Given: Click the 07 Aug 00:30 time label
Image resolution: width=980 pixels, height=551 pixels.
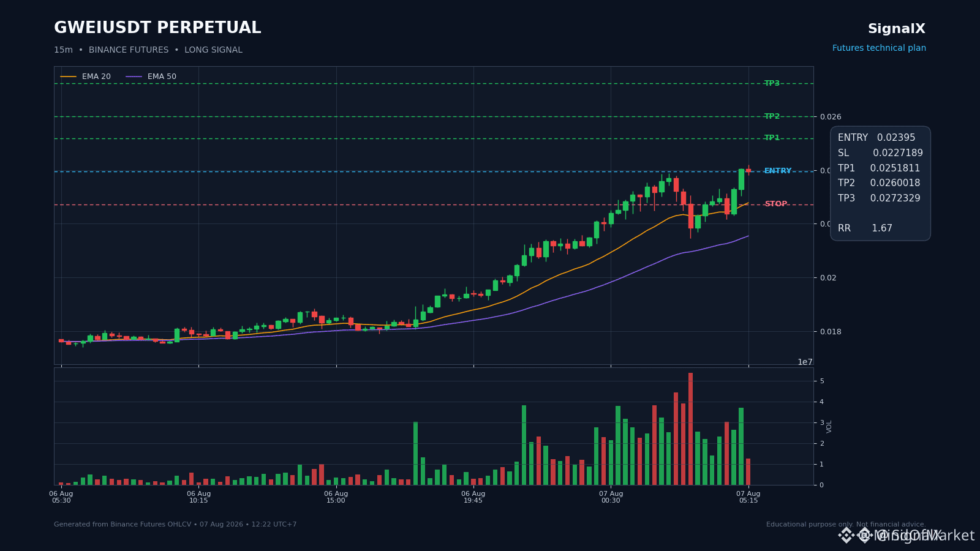Looking at the screenshot, I should click(x=611, y=497).
